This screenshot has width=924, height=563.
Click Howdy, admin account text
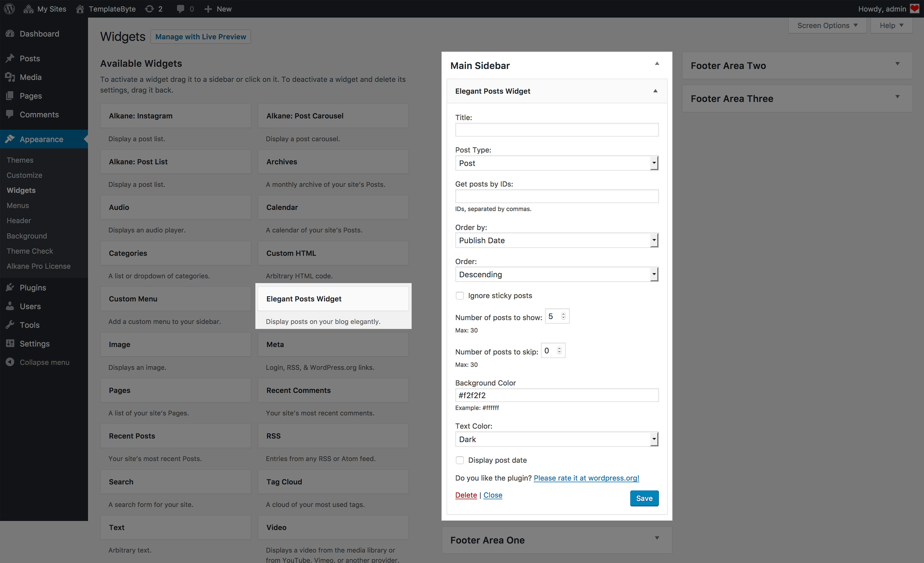882,9
